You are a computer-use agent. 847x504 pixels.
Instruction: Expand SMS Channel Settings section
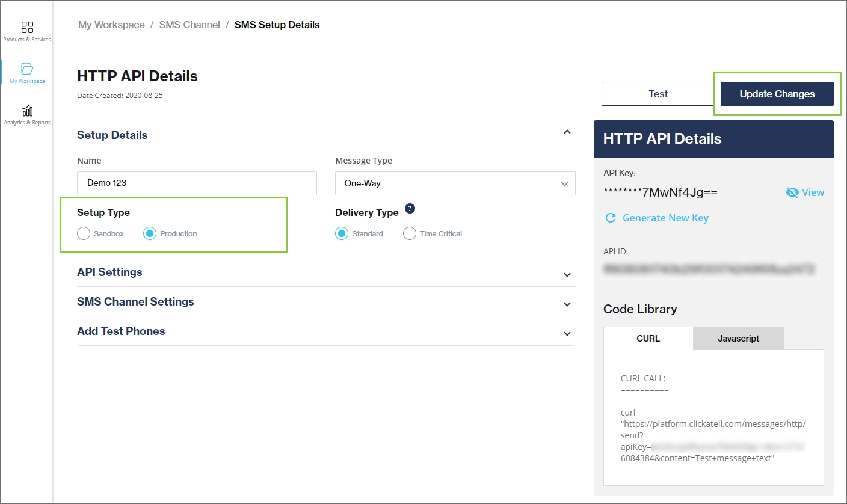pyautogui.click(x=567, y=304)
